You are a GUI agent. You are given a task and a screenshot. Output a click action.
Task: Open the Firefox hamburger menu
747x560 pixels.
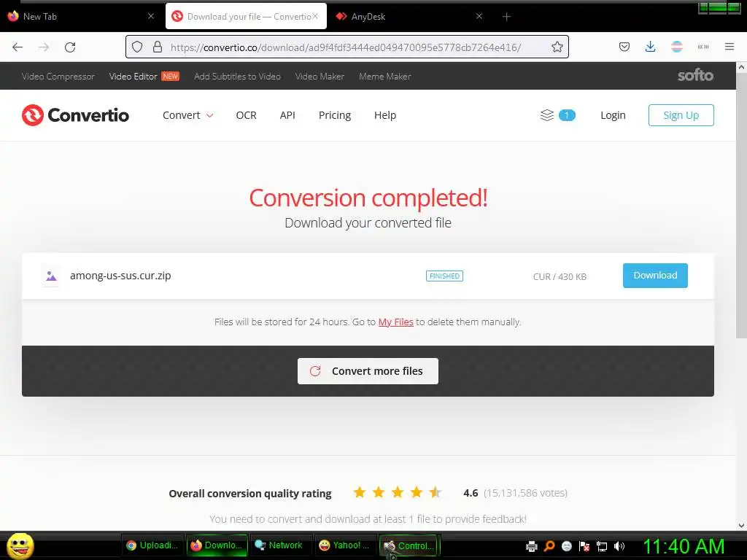[729, 47]
